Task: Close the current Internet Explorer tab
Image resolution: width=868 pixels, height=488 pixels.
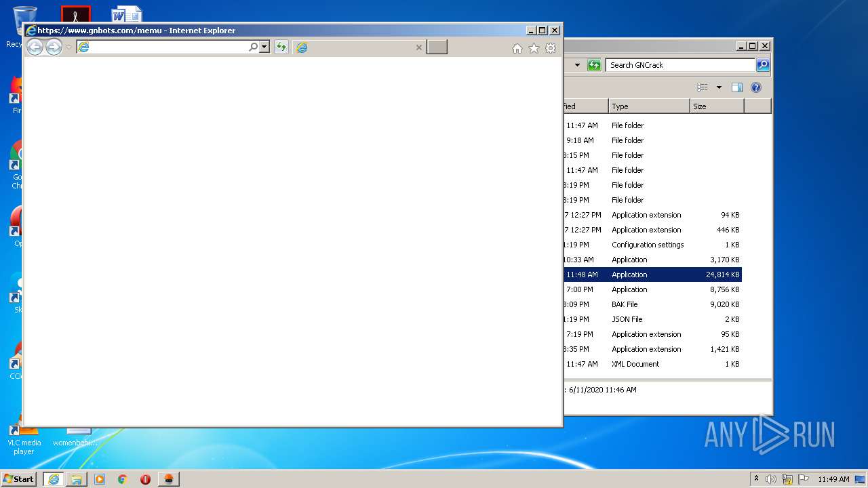Action: pyautogui.click(x=418, y=47)
